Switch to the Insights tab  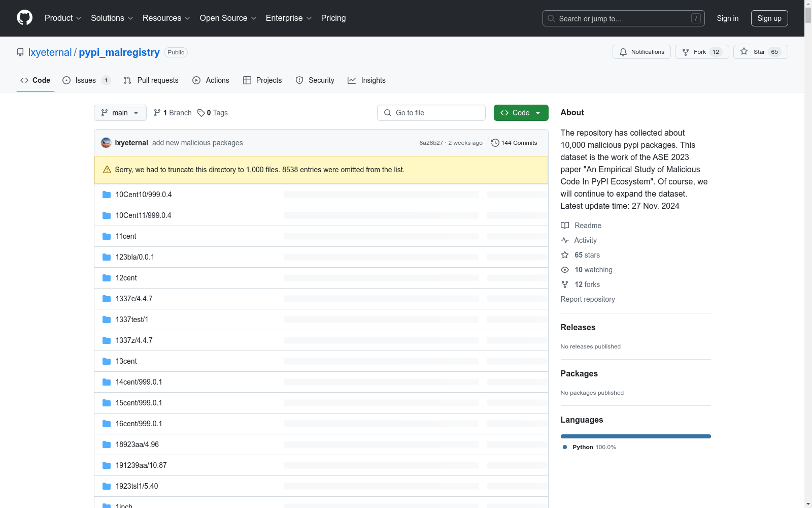[x=366, y=80]
